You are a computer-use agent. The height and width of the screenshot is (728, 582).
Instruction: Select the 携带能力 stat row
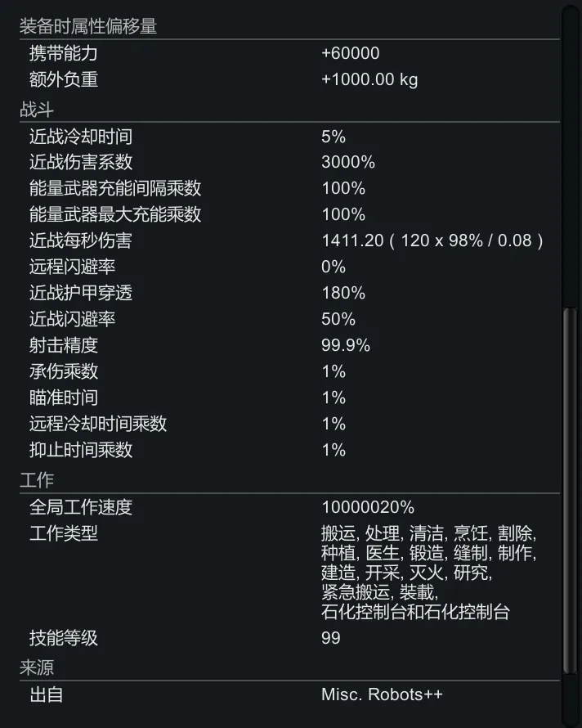[x=286, y=54]
